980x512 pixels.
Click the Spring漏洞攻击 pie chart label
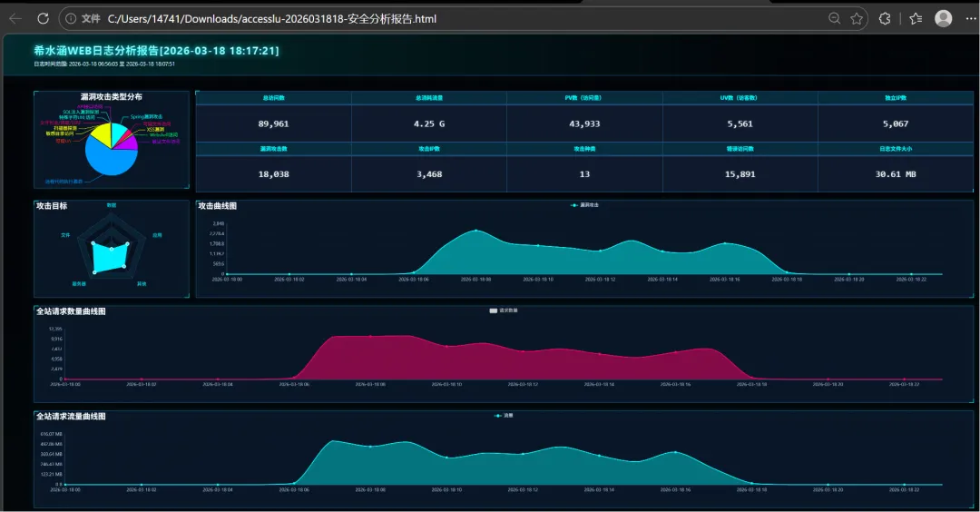coord(146,116)
